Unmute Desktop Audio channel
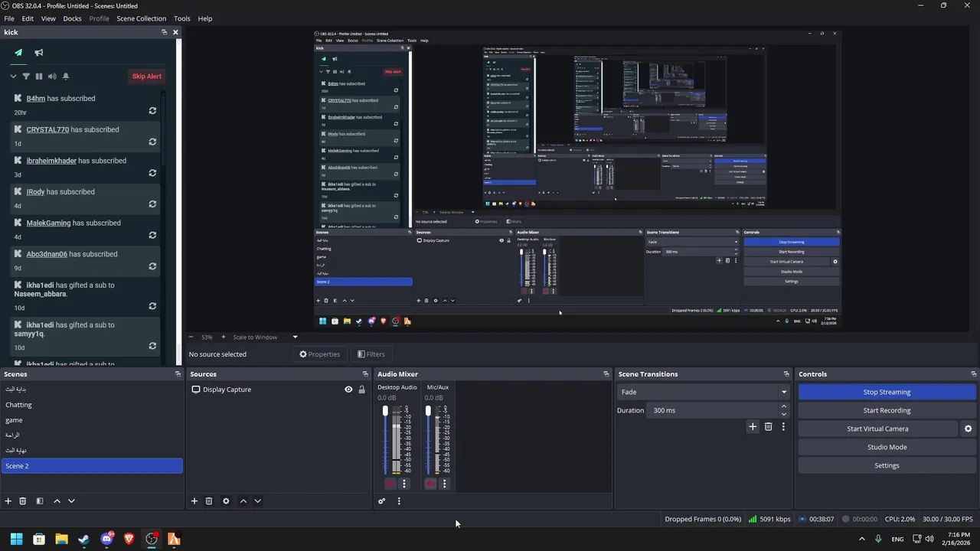Viewport: 980px width, 551px height. [390, 484]
